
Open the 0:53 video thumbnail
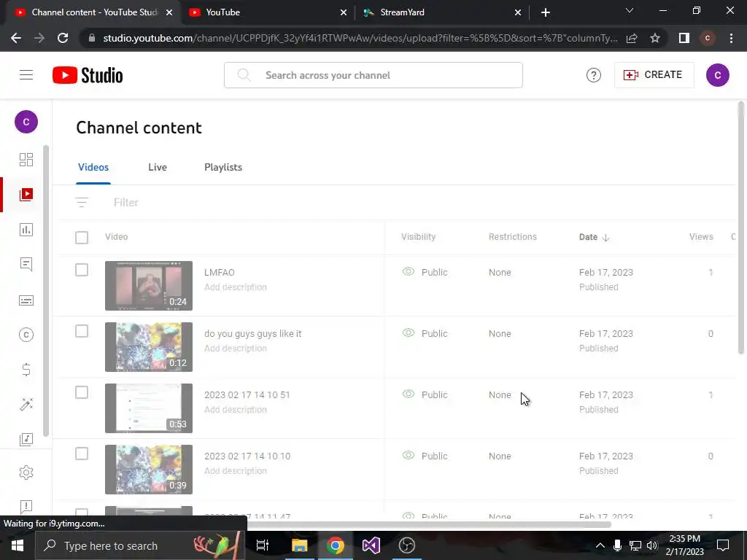point(149,408)
